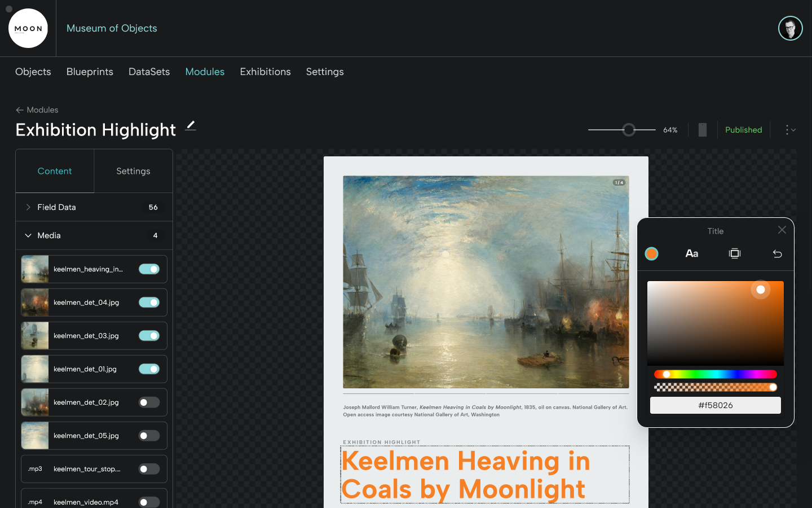Viewport: 812px width, 508px height.
Task: Disable the keelmen_det_03.jpg toggle
Action: [149, 336]
